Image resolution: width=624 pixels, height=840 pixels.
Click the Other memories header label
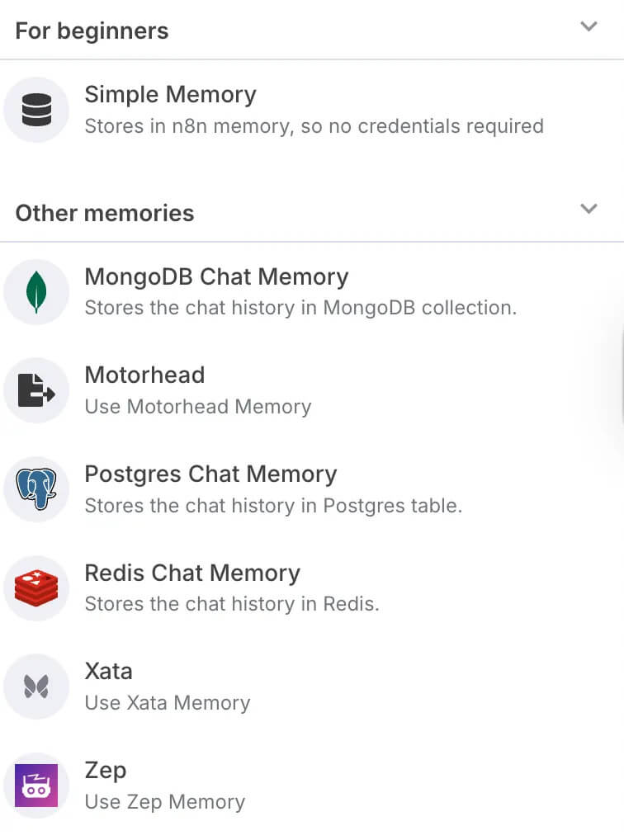click(x=105, y=213)
